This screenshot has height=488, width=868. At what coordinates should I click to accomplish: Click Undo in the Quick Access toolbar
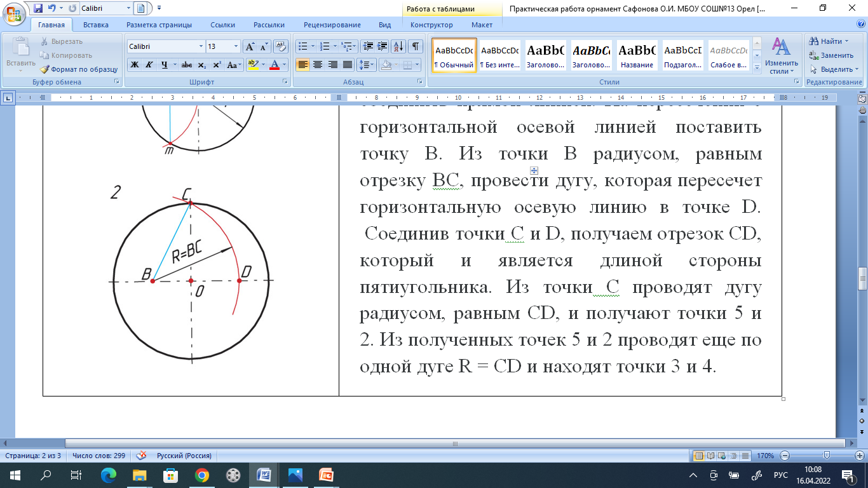[51, 8]
